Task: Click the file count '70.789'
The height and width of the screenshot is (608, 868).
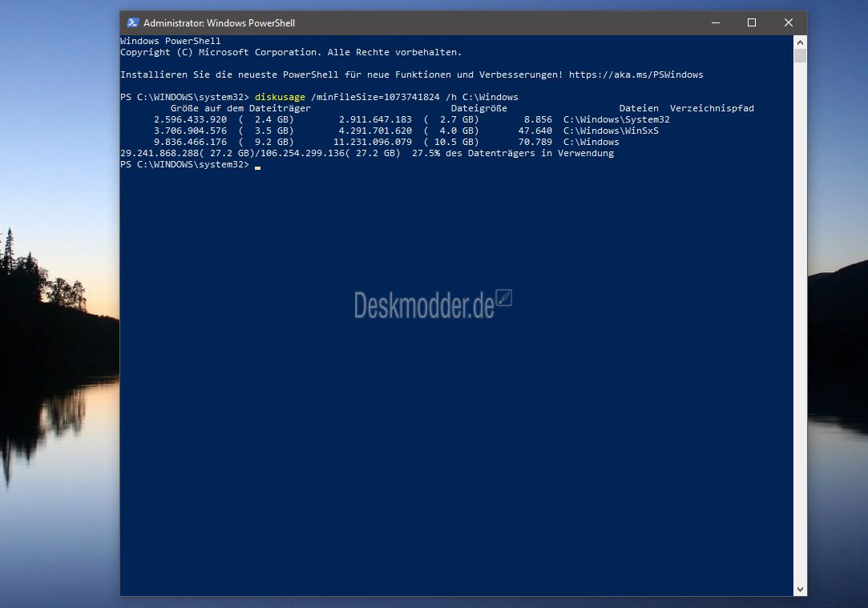Action: (x=535, y=142)
